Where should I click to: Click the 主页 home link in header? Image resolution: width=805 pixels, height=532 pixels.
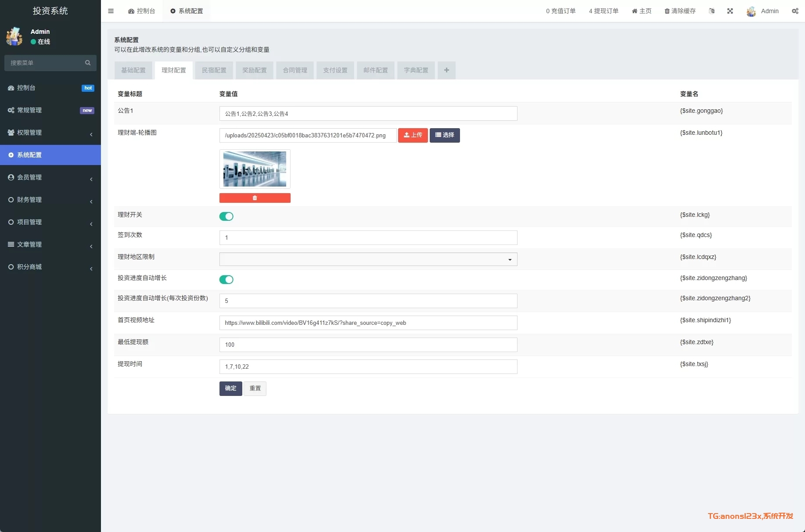pyautogui.click(x=641, y=11)
